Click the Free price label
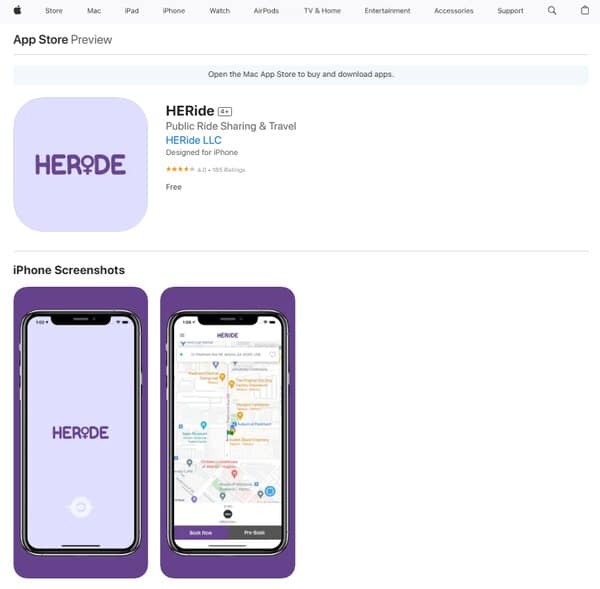 (174, 187)
